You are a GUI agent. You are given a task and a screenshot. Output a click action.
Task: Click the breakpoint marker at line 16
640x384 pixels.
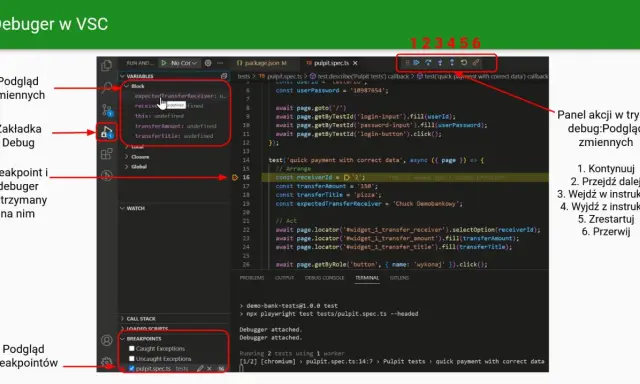pyautogui.click(x=235, y=177)
